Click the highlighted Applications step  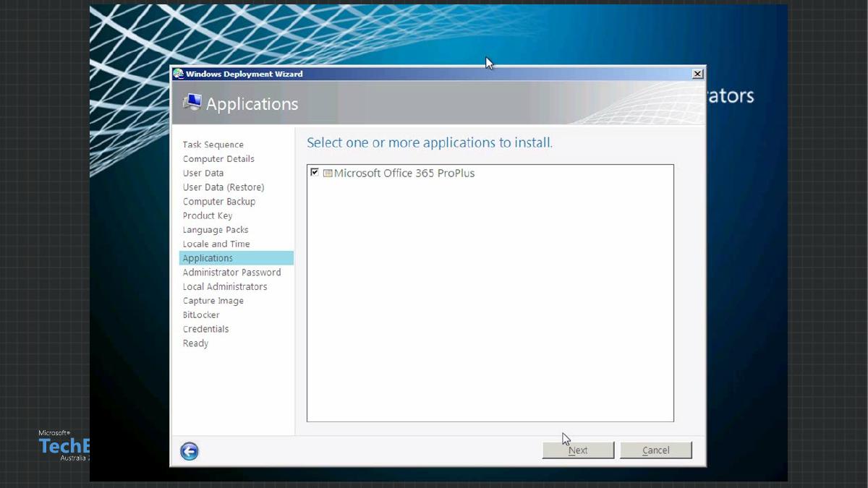point(237,258)
